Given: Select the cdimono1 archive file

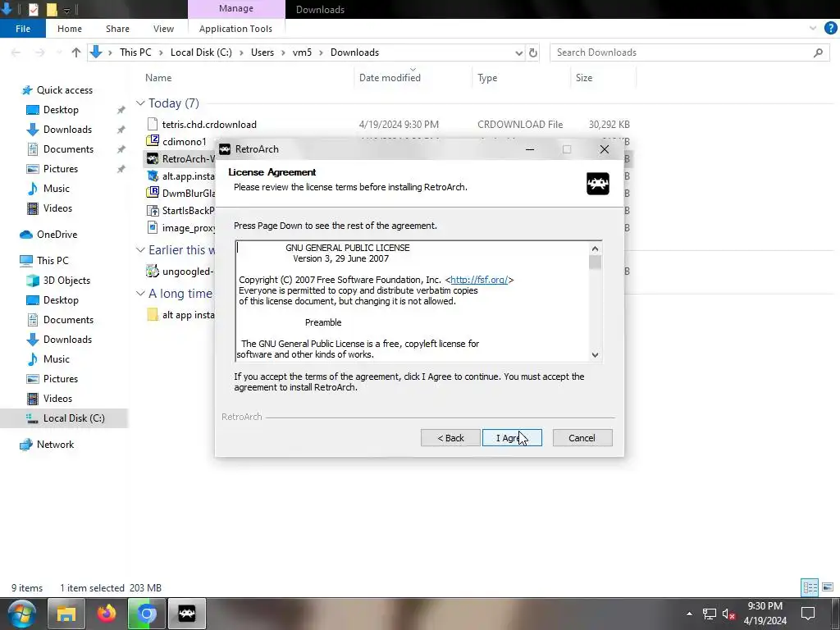Looking at the screenshot, I should (x=185, y=141).
